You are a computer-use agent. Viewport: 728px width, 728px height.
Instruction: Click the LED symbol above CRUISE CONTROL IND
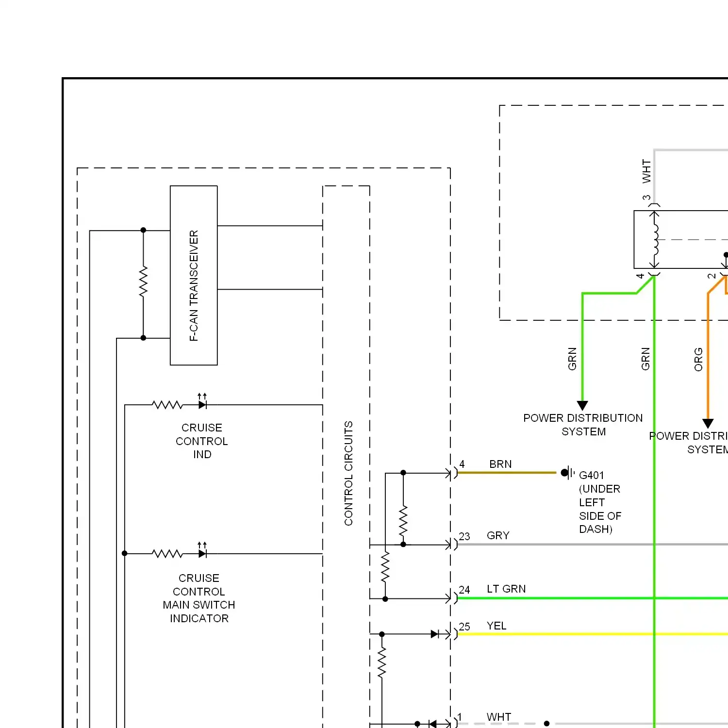202,402
